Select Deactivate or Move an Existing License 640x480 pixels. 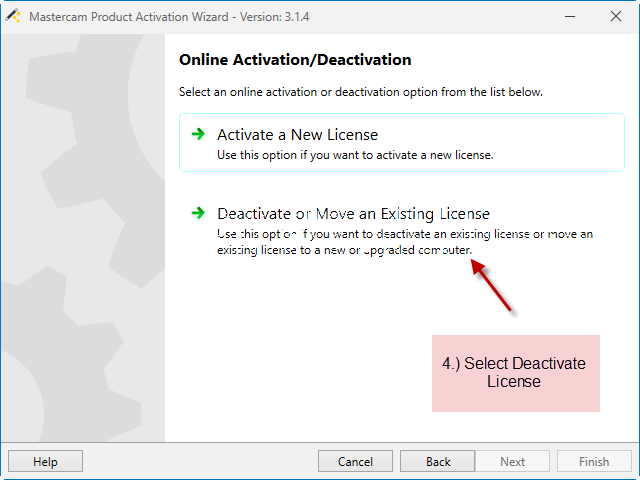pos(402,231)
